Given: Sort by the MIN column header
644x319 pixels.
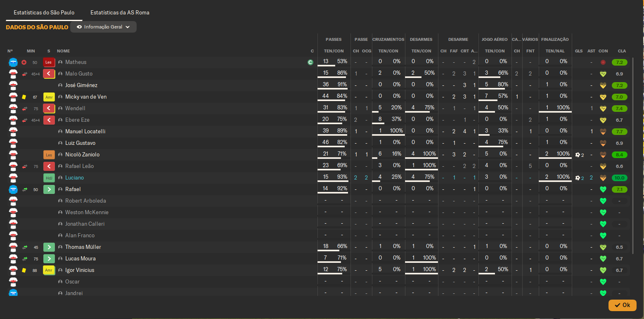Looking at the screenshot, I should pyautogui.click(x=31, y=51).
